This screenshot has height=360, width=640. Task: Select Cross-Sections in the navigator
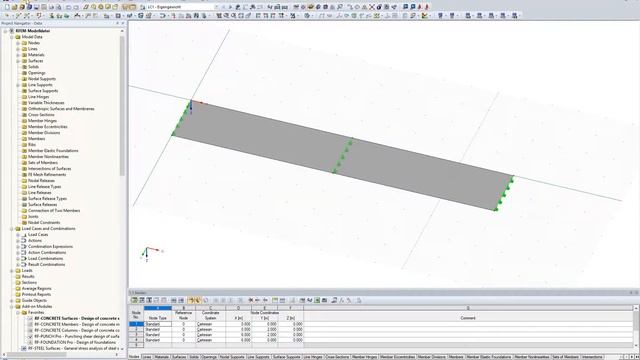pyautogui.click(x=41, y=115)
